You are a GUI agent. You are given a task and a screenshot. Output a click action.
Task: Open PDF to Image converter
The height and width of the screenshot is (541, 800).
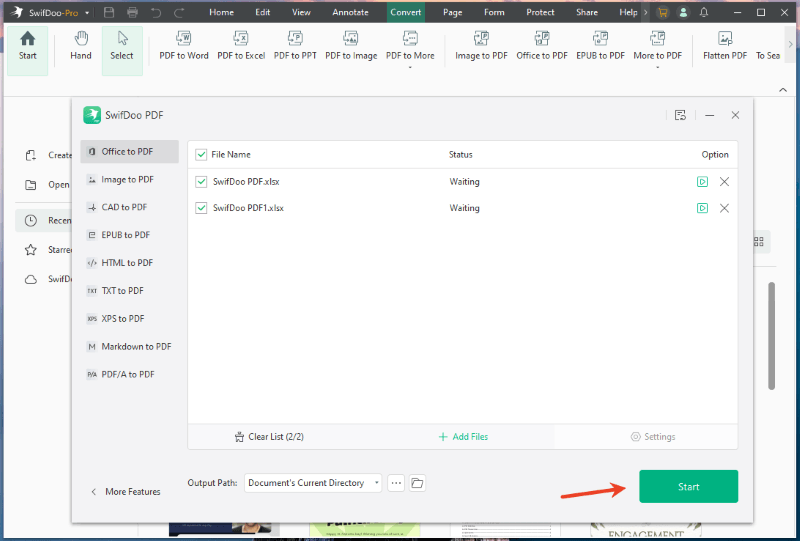pos(351,46)
